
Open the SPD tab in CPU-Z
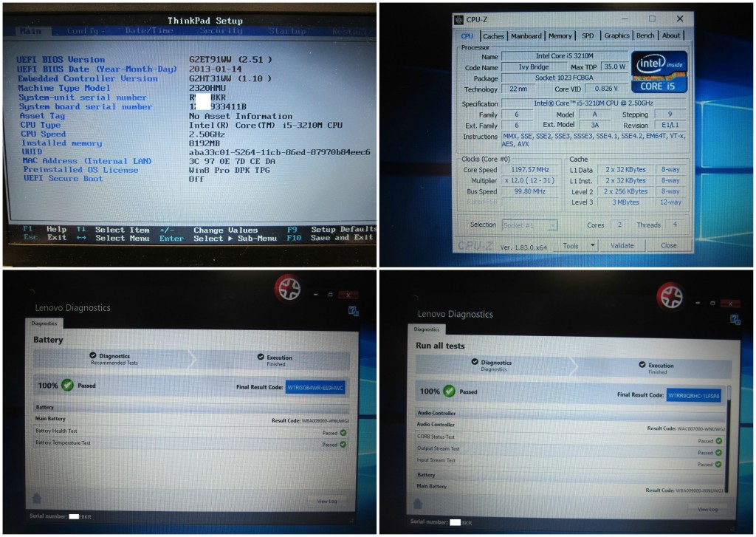pyautogui.click(x=588, y=35)
